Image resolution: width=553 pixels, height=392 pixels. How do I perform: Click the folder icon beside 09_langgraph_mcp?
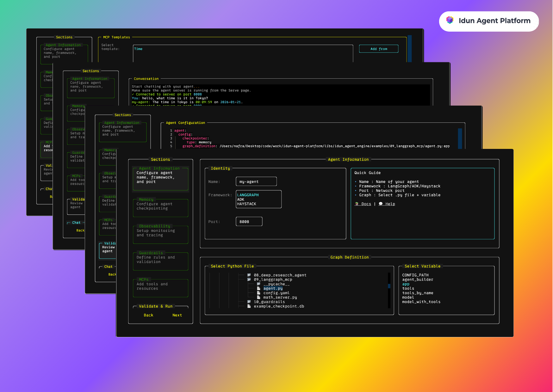point(249,279)
